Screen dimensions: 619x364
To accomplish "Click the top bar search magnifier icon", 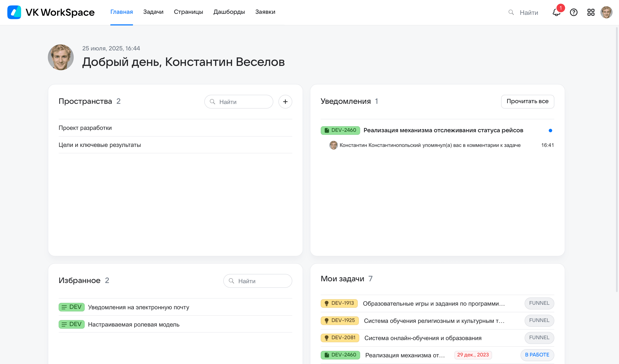I will (x=511, y=12).
